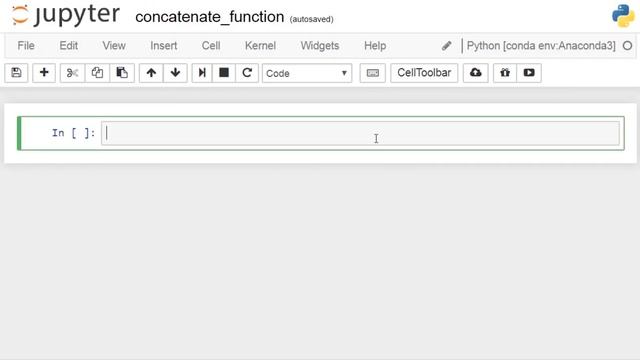
Task: Open the cell type Code dropdown
Action: (x=307, y=73)
